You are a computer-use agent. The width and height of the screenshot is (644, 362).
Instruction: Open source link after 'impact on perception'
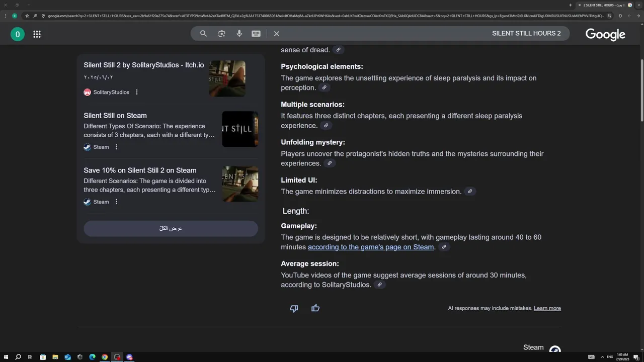[x=325, y=87]
